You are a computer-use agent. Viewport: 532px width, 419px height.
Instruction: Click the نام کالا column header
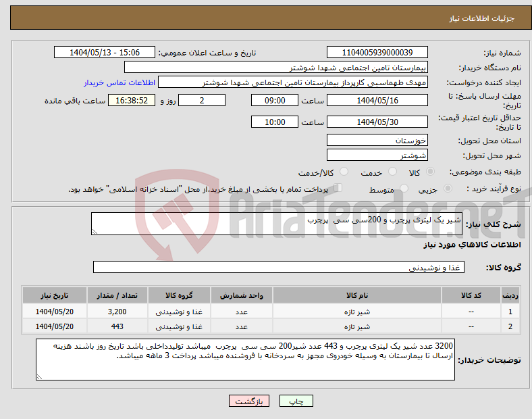point(357,295)
